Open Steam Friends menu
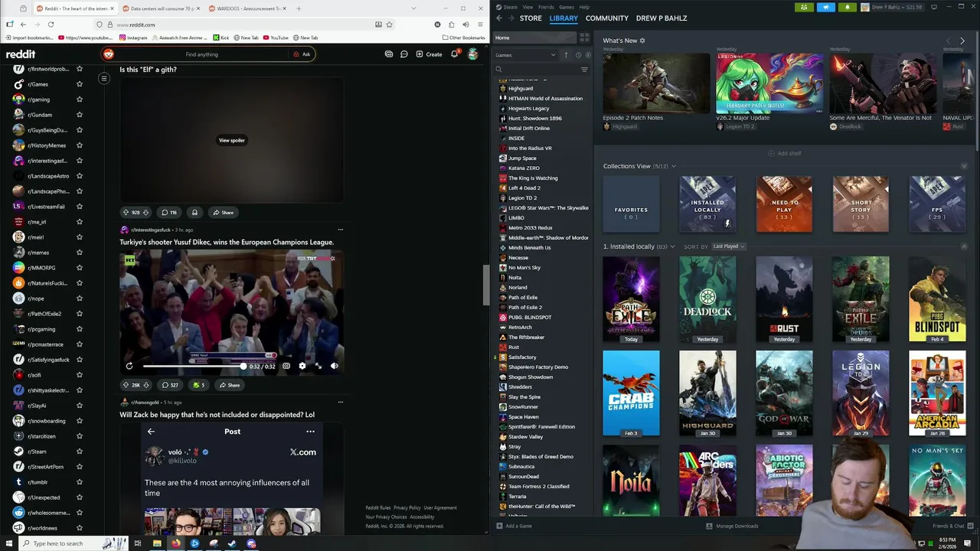Image resolution: width=980 pixels, height=551 pixels. coord(547,7)
